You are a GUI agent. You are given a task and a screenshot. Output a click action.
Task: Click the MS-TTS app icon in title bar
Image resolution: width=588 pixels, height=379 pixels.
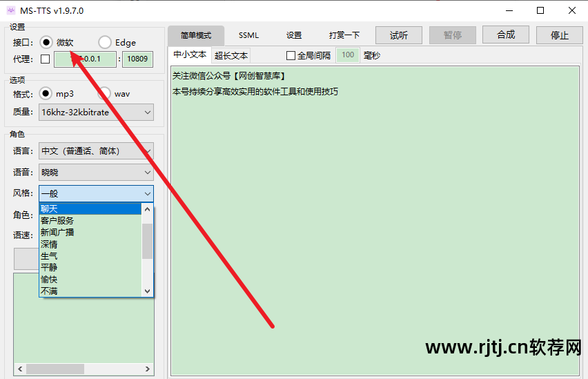click(x=11, y=10)
